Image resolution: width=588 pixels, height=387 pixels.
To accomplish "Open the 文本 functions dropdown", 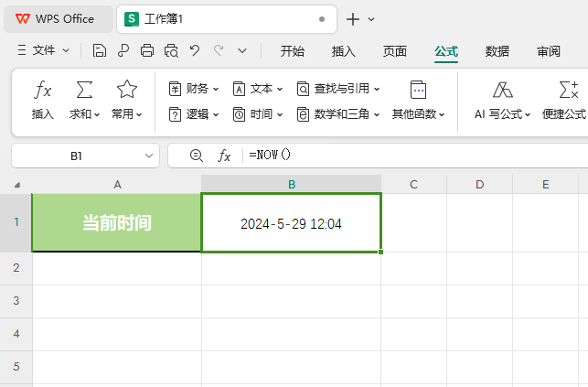I will point(258,89).
